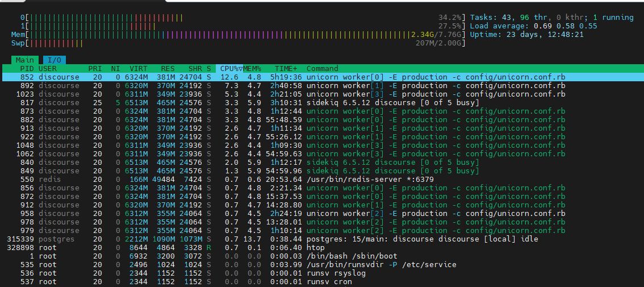Click the Uptime 23 days text
The height and width of the screenshot is (287, 644).
click(526, 35)
